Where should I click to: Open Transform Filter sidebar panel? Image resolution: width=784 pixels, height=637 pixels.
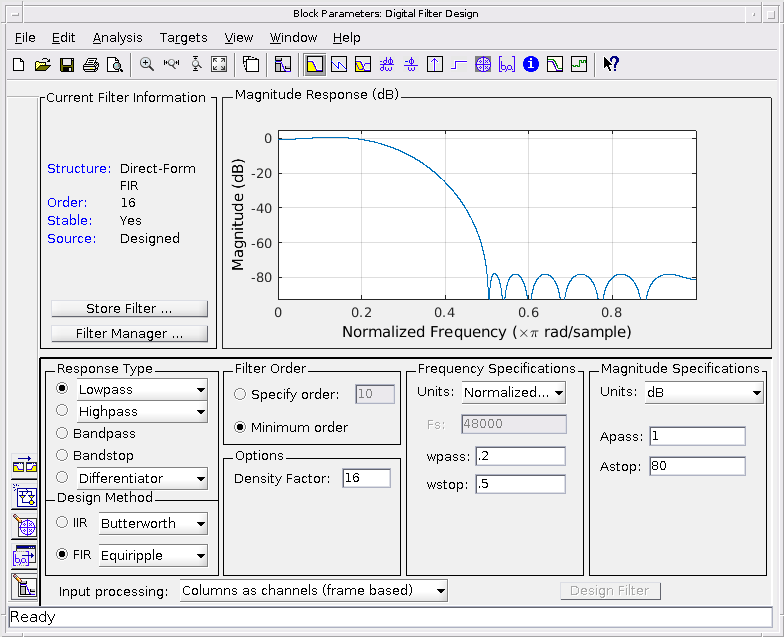click(24, 466)
